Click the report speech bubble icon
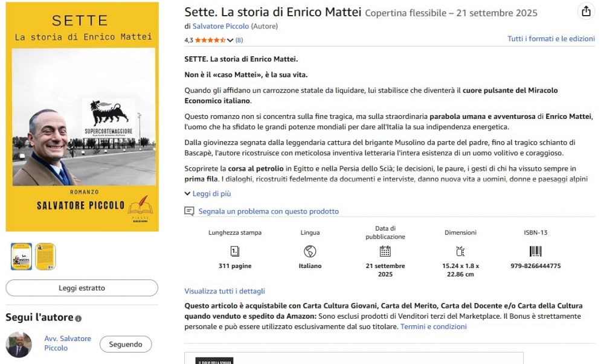This screenshot has width=604, height=364. (189, 211)
